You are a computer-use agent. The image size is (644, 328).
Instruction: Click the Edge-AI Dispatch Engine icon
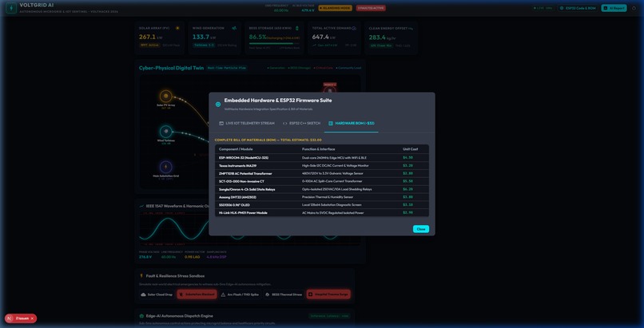(x=141, y=316)
